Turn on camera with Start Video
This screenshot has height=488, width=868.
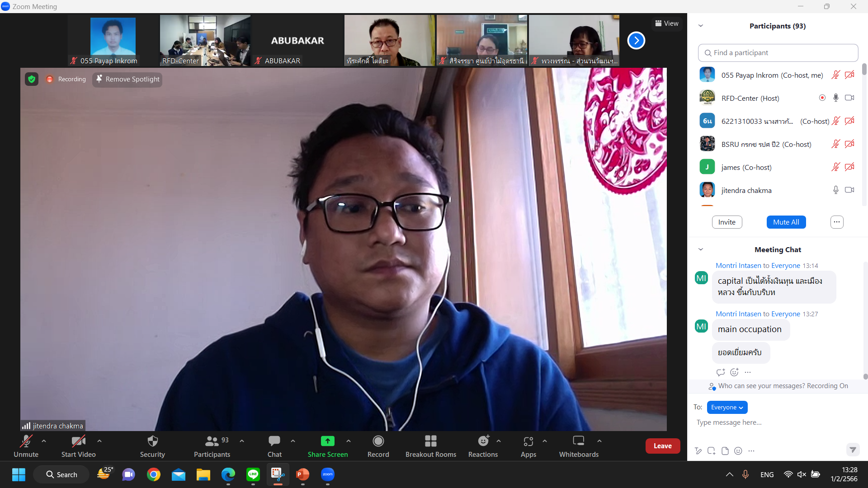pyautogui.click(x=78, y=441)
